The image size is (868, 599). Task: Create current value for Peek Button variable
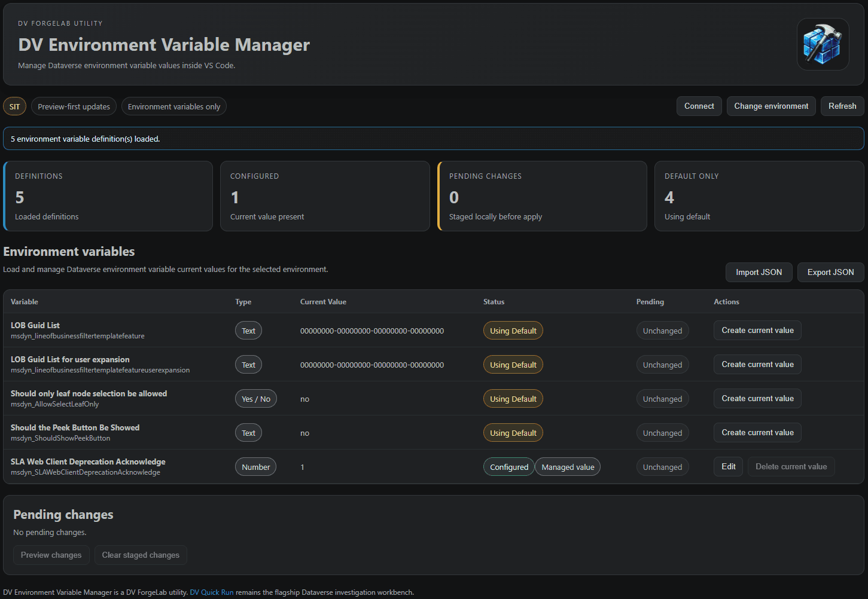click(757, 433)
